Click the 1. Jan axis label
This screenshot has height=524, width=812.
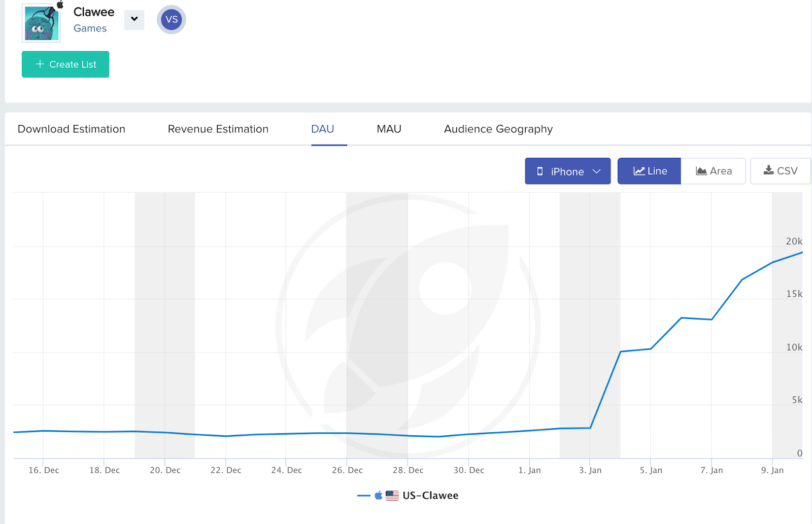click(x=529, y=470)
